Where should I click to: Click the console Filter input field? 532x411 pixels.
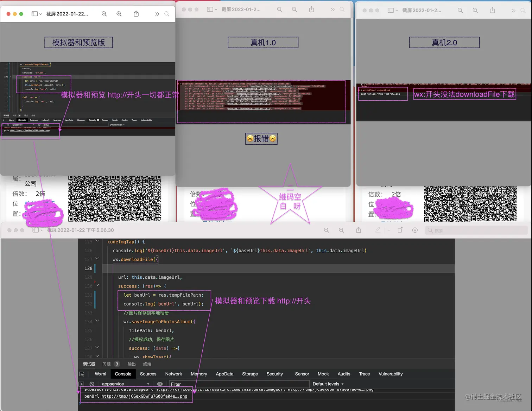coord(239,384)
